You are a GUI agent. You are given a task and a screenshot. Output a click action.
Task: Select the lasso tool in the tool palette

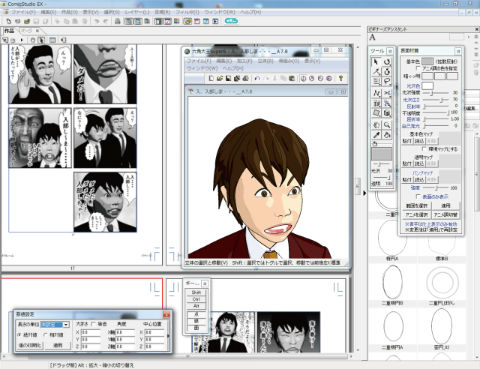[x=387, y=81]
